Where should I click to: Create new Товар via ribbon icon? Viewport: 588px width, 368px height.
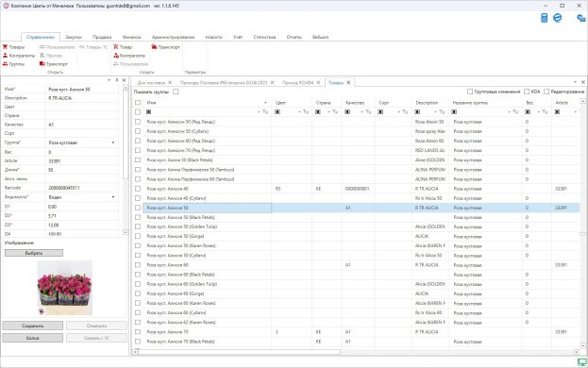tap(116, 47)
